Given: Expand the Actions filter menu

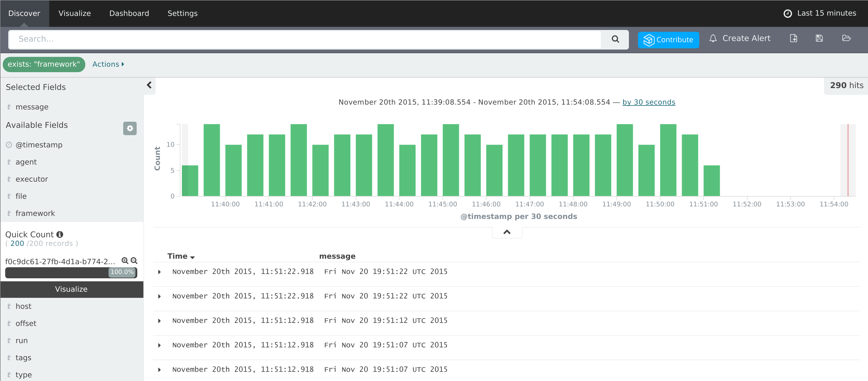Looking at the screenshot, I should pos(108,64).
